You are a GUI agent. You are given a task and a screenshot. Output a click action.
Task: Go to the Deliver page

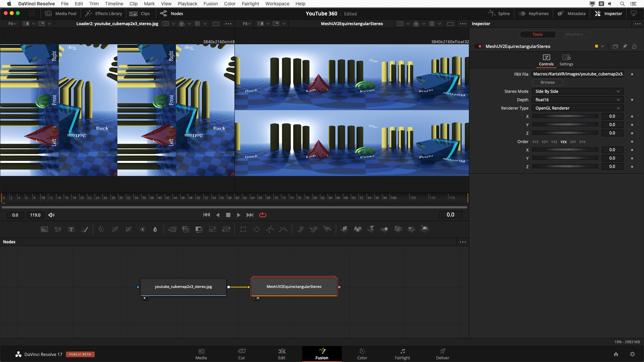[442, 354]
